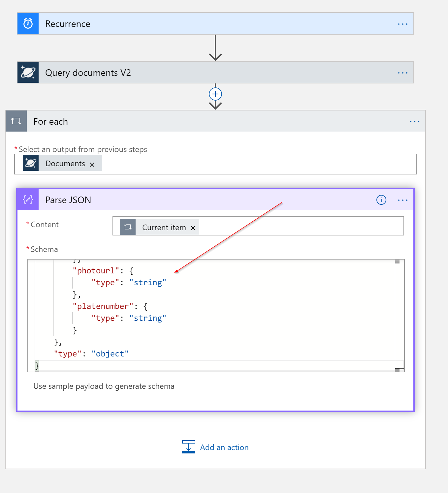The image size is (448, 493).
Task: Open the Parse JSON info icon
Action: pos(381,200)
